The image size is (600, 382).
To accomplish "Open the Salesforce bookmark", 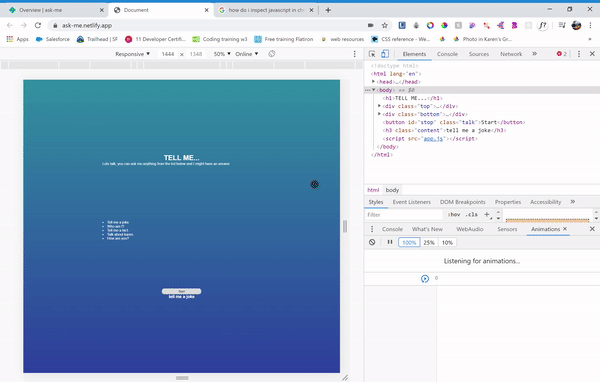I will (53, 39).
